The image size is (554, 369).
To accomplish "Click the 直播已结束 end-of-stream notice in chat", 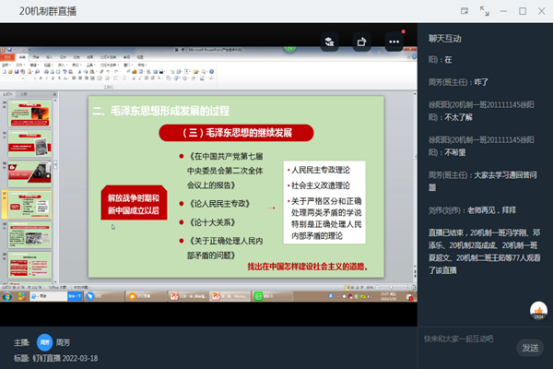I will pos(484,252).
